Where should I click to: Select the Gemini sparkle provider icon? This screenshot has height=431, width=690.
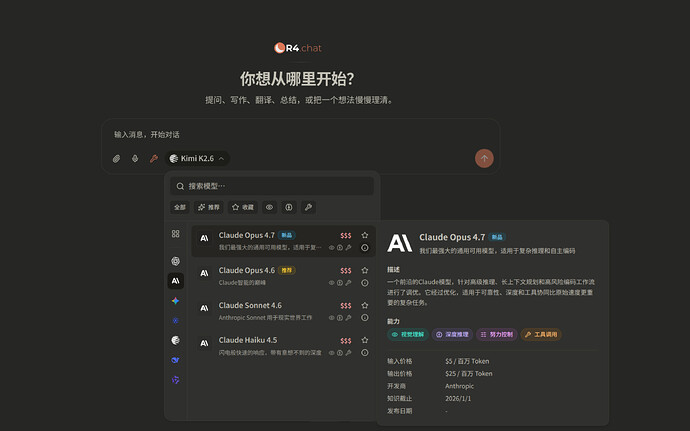(176, 301)
